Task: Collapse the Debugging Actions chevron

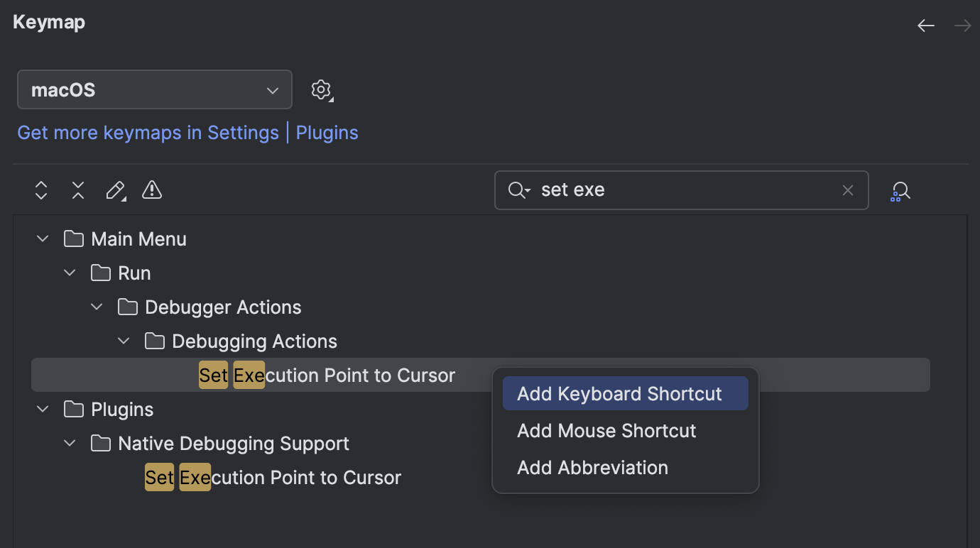Action: tap(123, 341)
